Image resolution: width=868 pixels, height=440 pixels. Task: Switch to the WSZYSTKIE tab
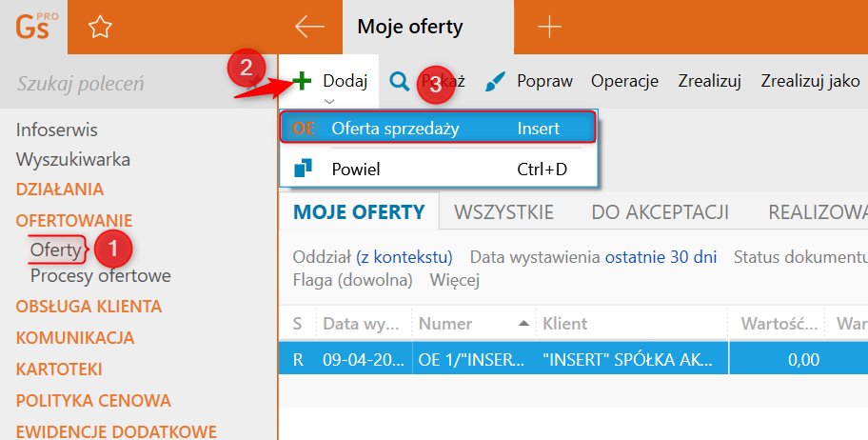505,211
